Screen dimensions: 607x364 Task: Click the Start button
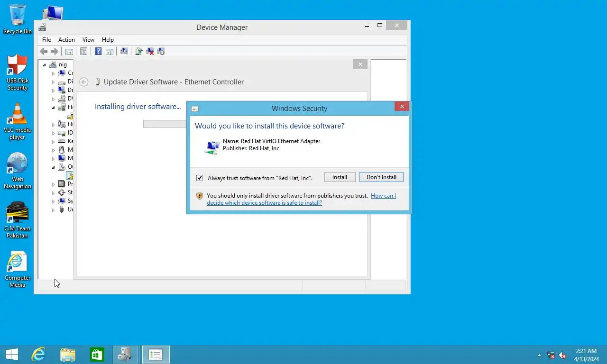pyautogui.click(x=11, y=355)
